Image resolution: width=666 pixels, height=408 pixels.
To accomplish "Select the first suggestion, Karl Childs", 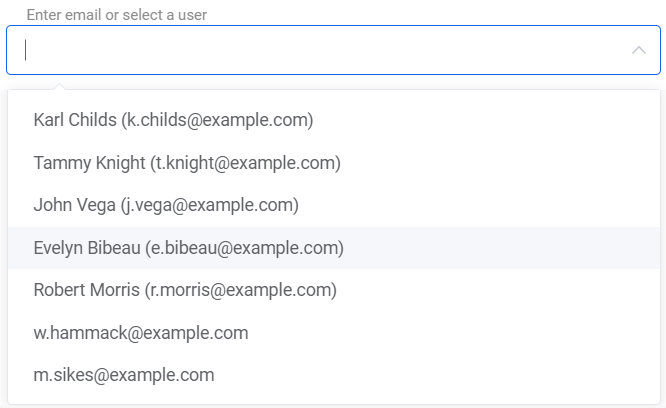I will [174, 120].
